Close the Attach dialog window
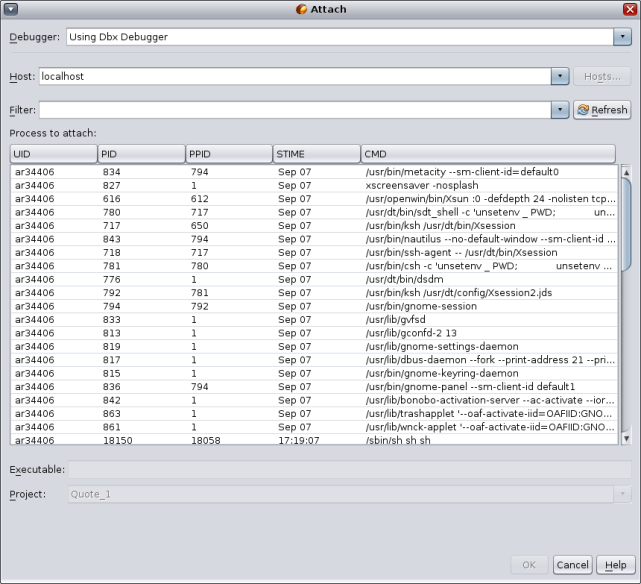 click(630, 9)
